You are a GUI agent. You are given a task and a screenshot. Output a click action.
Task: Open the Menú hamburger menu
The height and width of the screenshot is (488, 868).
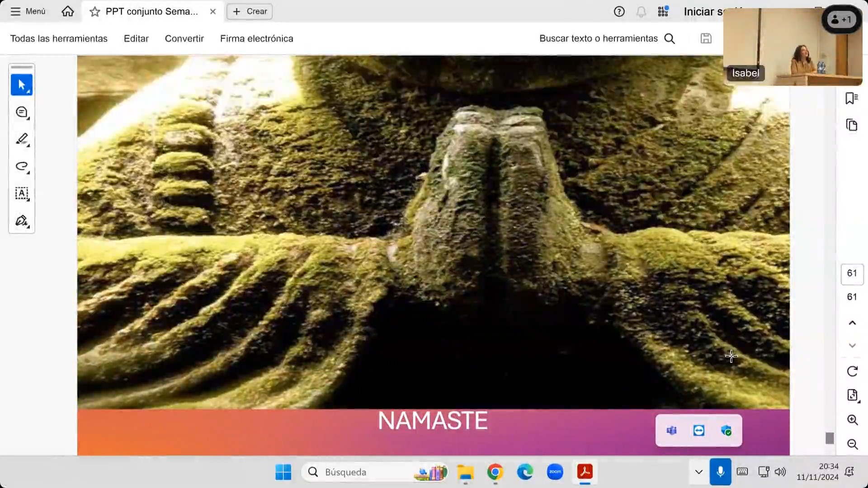click(x=28, y=11)
